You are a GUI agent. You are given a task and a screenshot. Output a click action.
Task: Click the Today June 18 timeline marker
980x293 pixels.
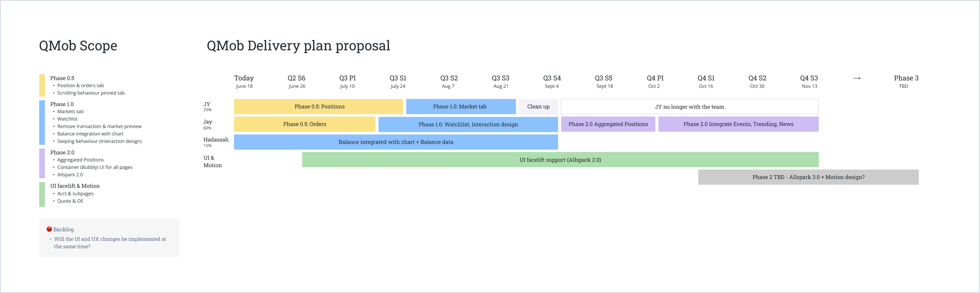[244, 81]
